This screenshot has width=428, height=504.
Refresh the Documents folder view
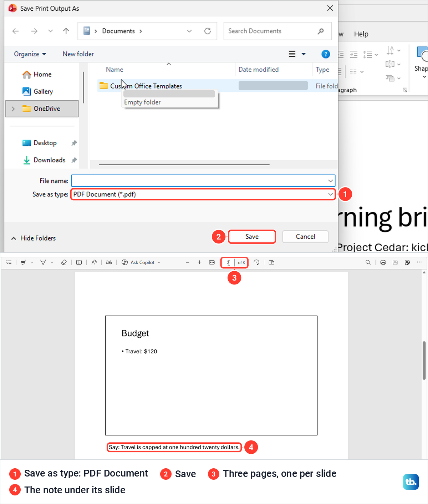tap(208, 31)
